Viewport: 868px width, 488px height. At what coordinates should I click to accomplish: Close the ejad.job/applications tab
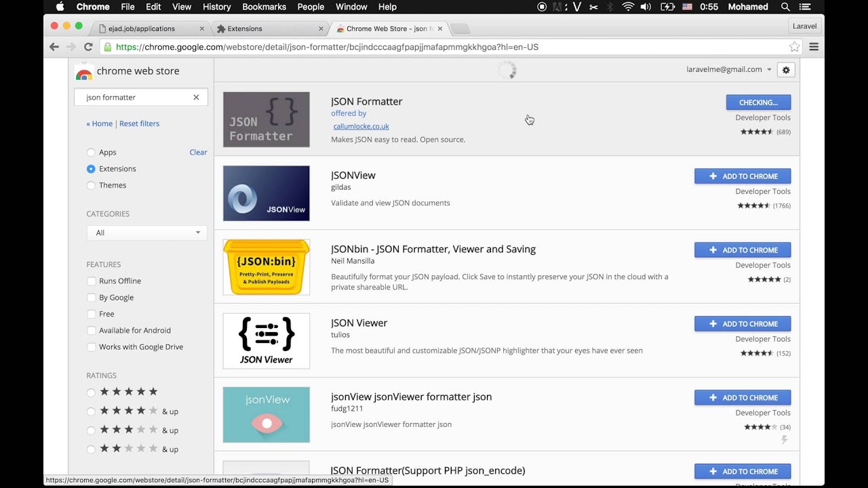pyautogui.click(x=201, y=28)
